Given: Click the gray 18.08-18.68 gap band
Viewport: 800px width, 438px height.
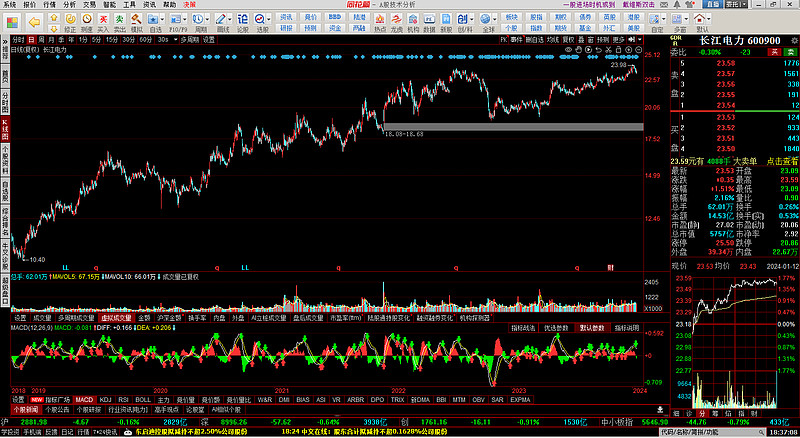Looking at the screenshot, I should [513, 127].
